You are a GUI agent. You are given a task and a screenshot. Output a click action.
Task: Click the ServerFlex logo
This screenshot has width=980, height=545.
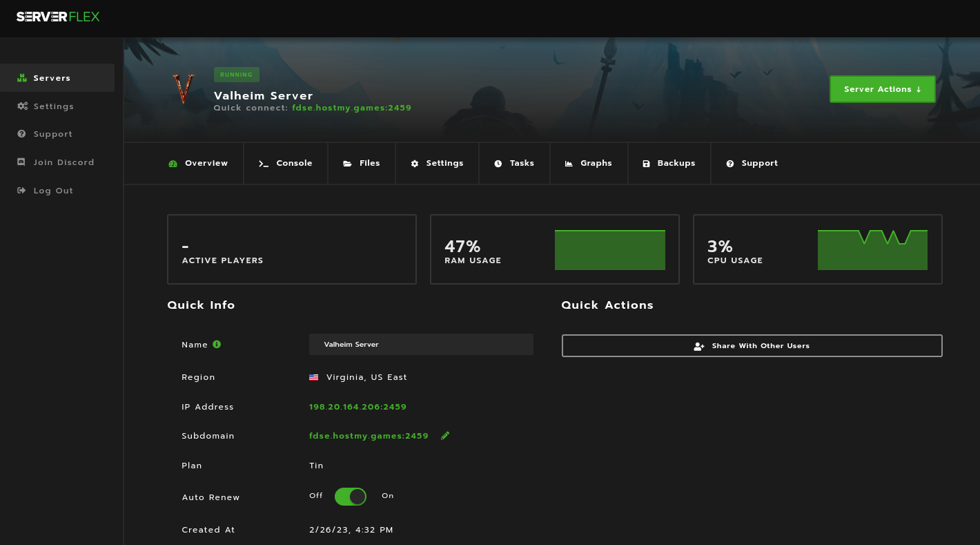click(58, 17)
